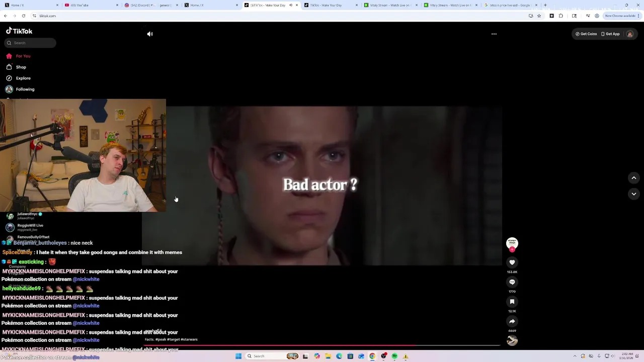The width and height of the screenshot is (644, 362).
Task: Open the Windows Start menu
Action: pos(238,356)
